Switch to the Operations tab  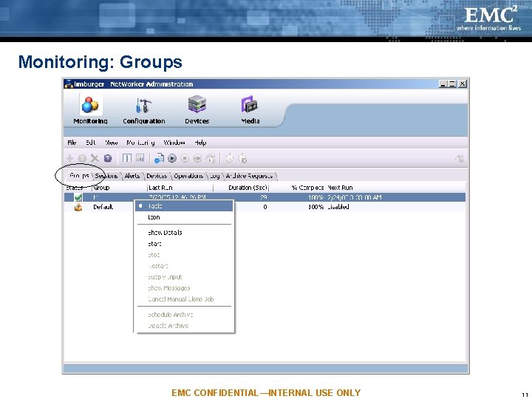point(188,176)
